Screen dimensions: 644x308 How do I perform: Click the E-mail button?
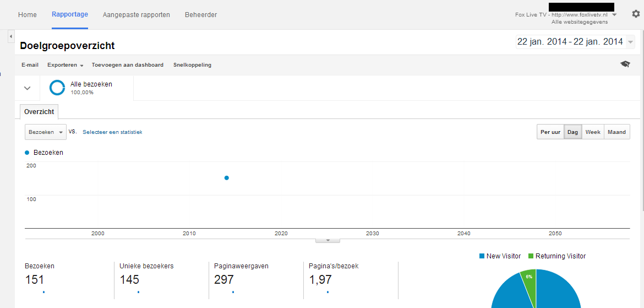[x=30, y=65]
